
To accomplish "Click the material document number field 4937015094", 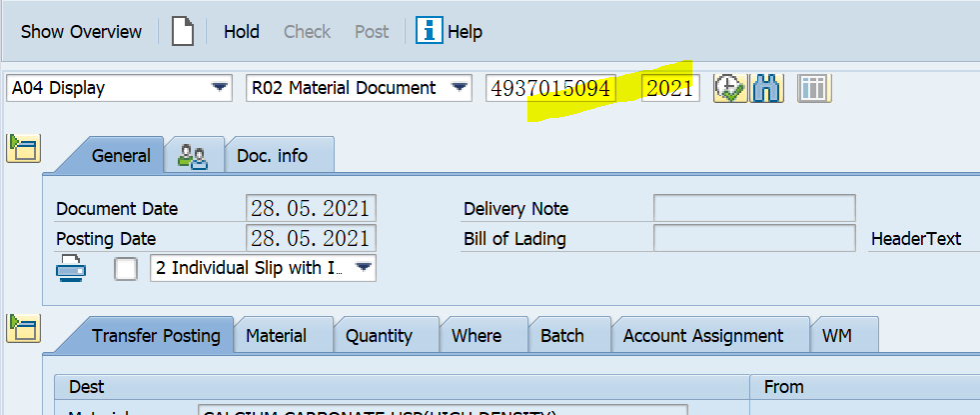I will (550, 88).
